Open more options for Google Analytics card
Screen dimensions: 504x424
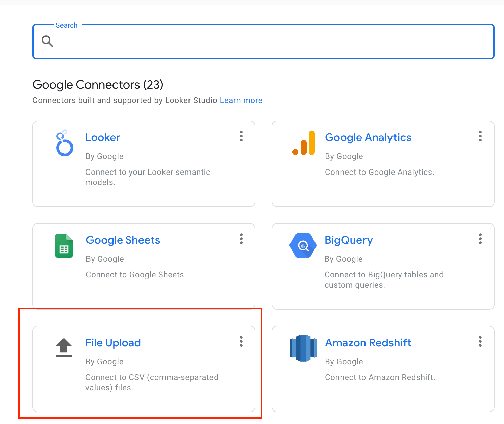click(x=480, y=136)
